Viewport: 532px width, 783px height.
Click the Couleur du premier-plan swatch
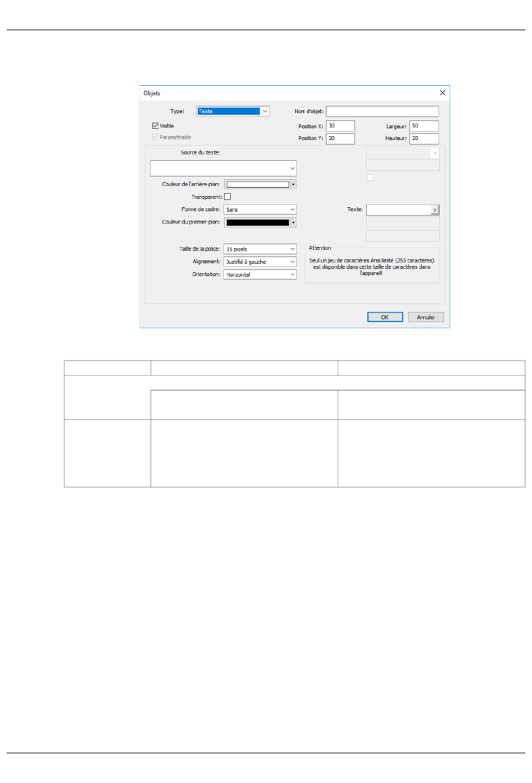click(x=258, y=222)
